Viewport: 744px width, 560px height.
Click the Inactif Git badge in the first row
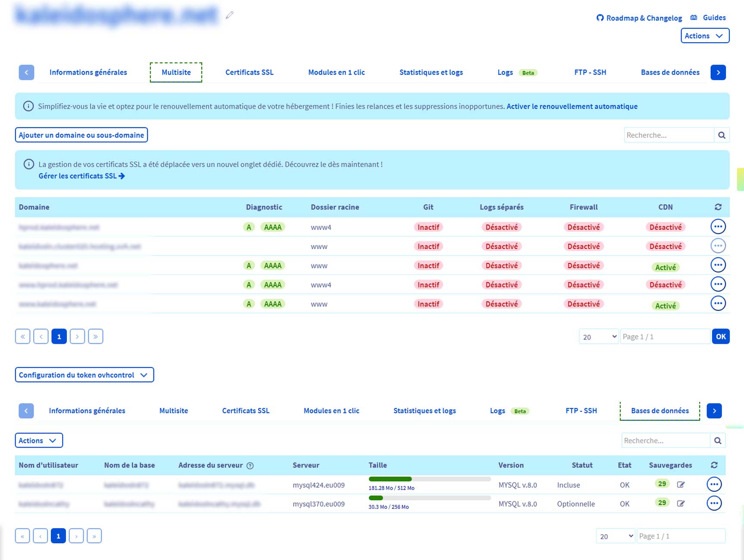point(428,227)
